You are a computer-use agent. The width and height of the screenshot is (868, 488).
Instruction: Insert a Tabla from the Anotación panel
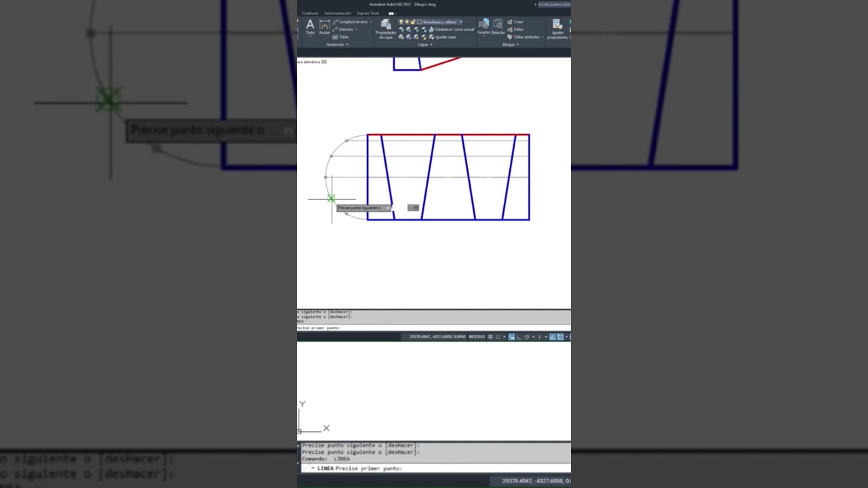[x=341, y=37]
